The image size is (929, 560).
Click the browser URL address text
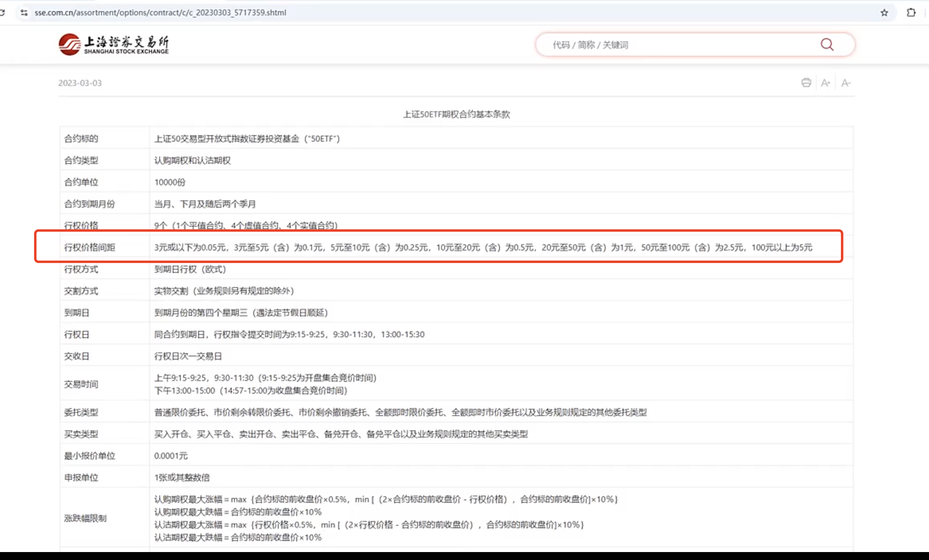160,13
